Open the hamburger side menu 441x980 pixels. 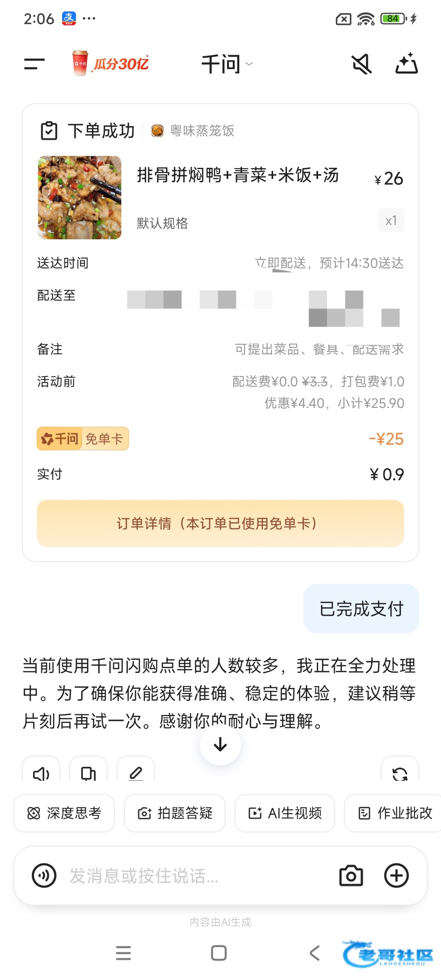[x=34, y=64]
